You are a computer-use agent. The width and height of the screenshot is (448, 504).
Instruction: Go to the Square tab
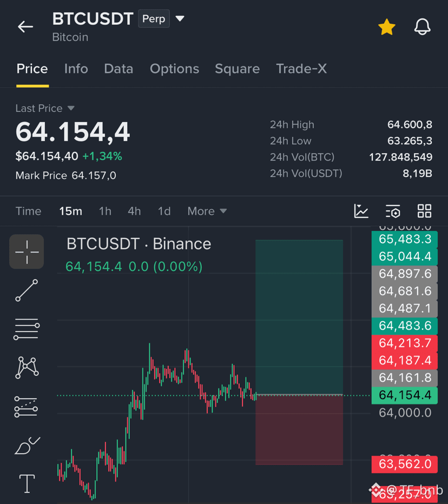click(238, 69)
